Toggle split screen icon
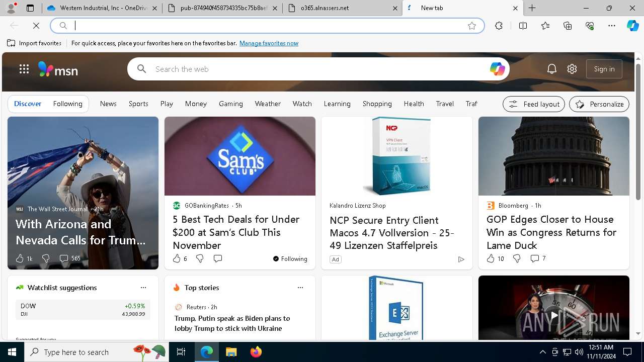The width and height of the screenshot is (644, 362). tap(523, 26)
